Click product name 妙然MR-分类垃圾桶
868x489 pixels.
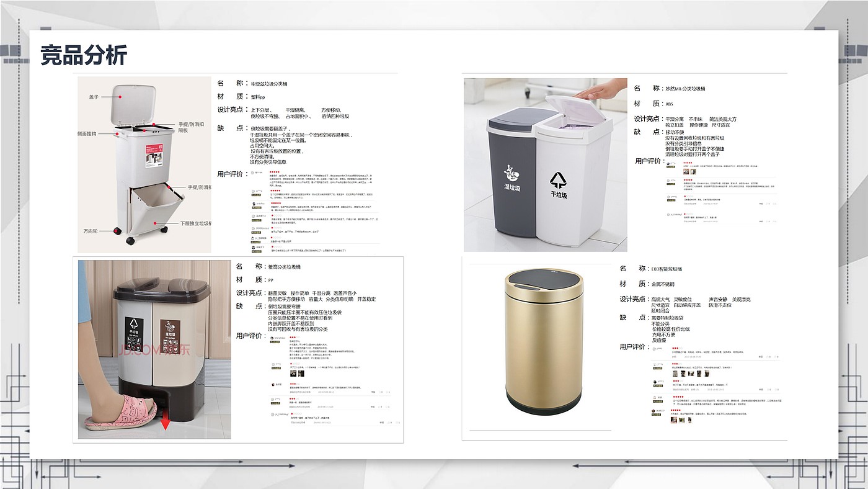[685, 88]
